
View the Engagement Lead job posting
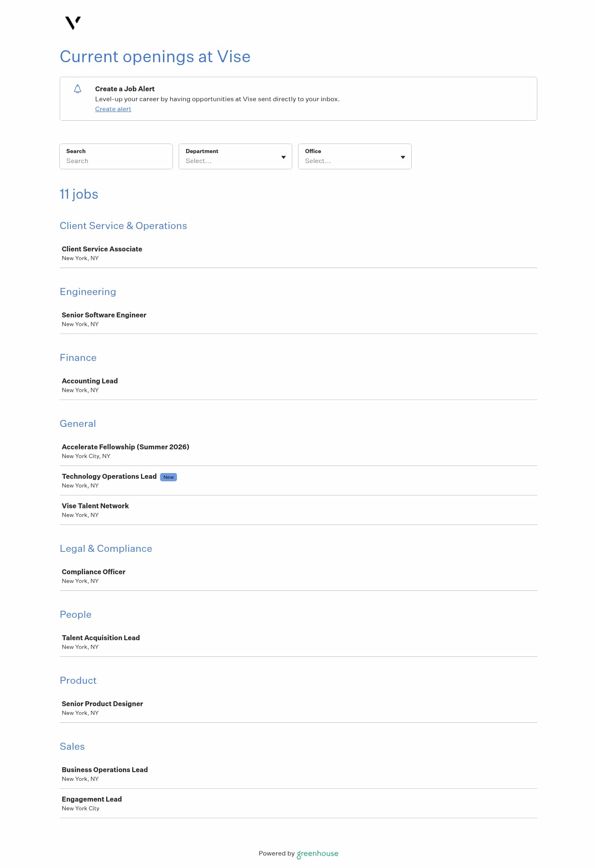(x=92, y=799)
